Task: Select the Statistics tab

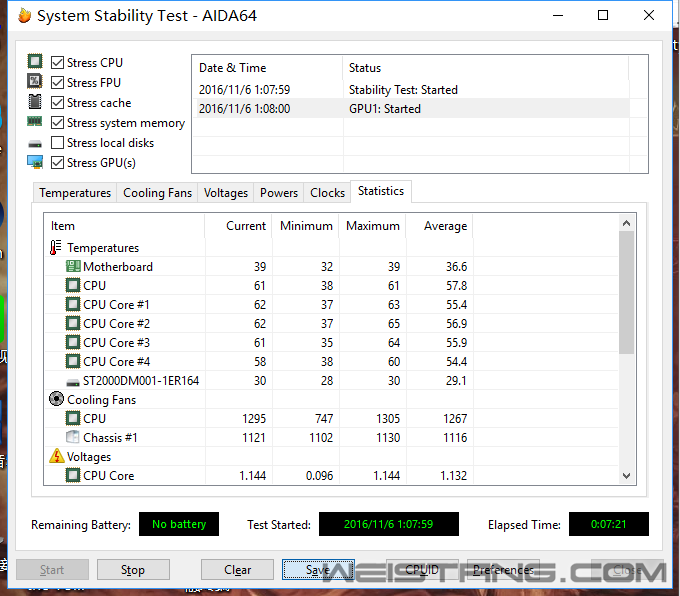Action: click(x=381, y=191)
